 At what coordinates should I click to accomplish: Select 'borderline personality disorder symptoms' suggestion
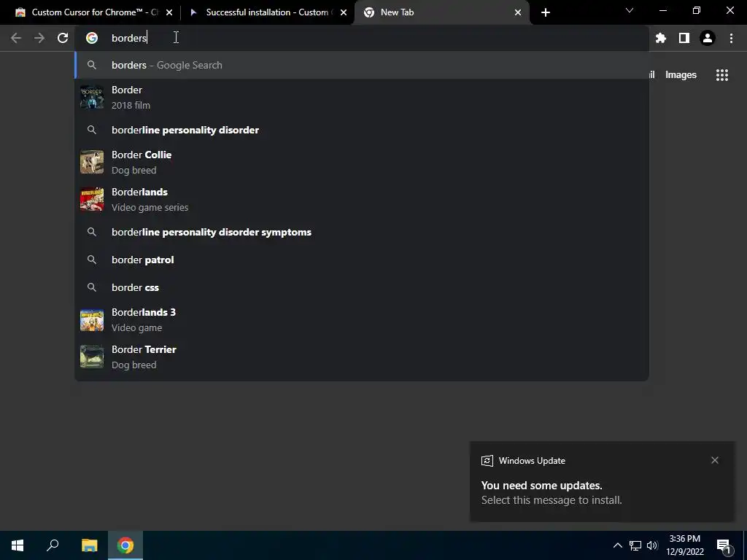[x=362, y=232]
